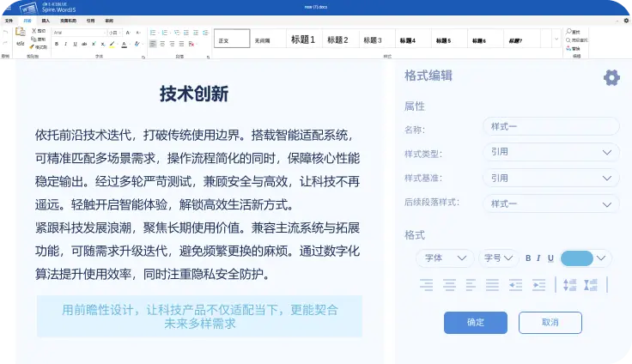
Task: Toggle italic I in ribbon font group
Action: (66, 44)
